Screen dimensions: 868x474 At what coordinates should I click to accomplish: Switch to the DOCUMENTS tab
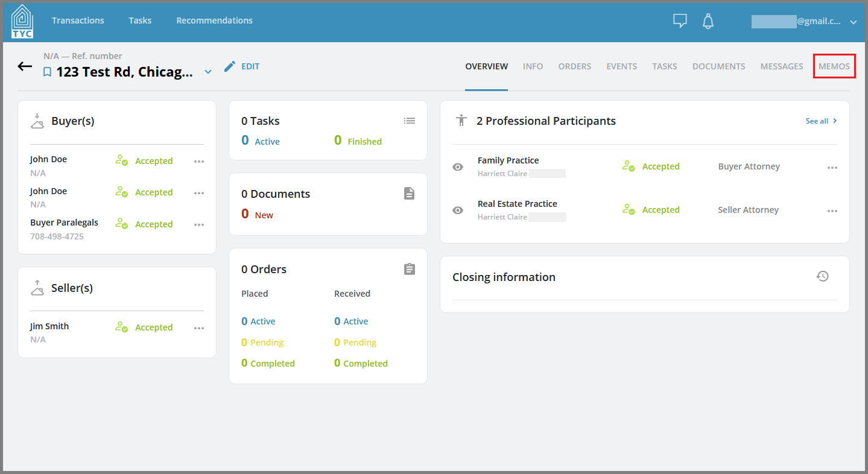pos(718,66)
